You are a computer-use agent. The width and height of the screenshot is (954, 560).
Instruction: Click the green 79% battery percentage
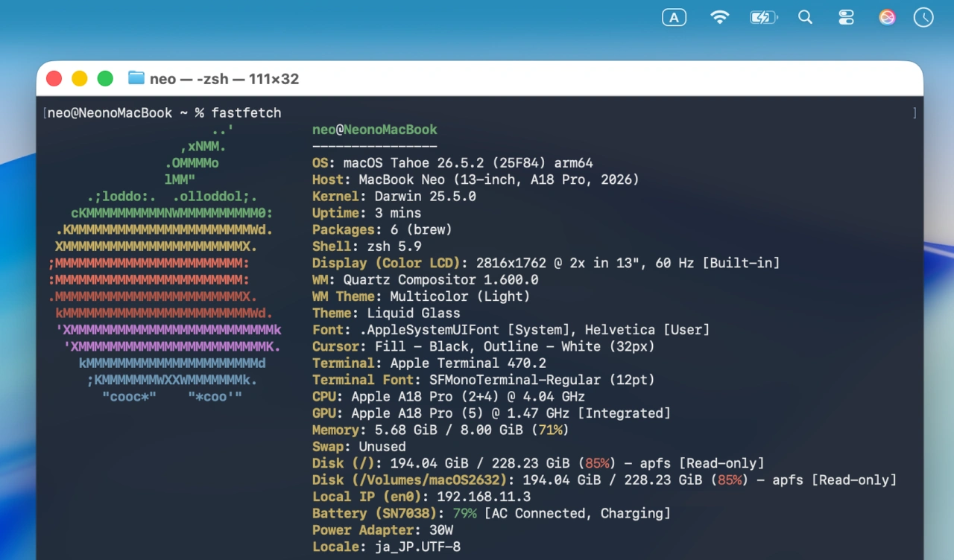pyautogui.click(x=464, y=513)
